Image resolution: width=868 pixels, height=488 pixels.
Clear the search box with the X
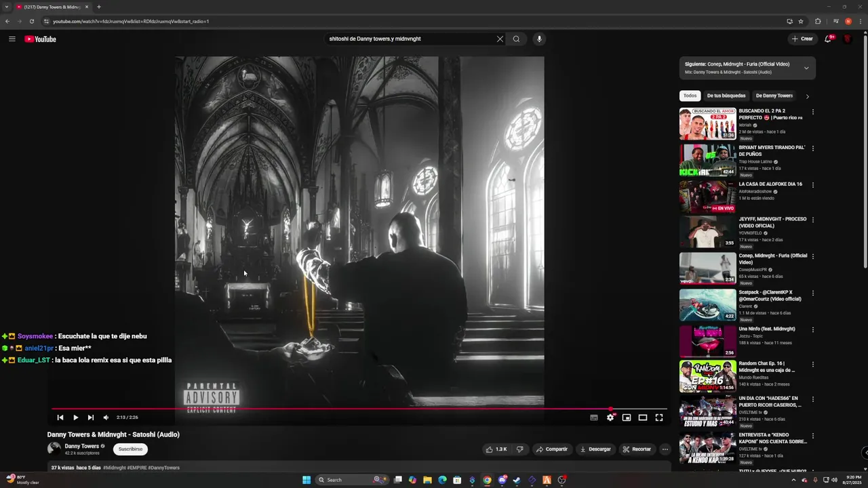click(x=500, y=39)
